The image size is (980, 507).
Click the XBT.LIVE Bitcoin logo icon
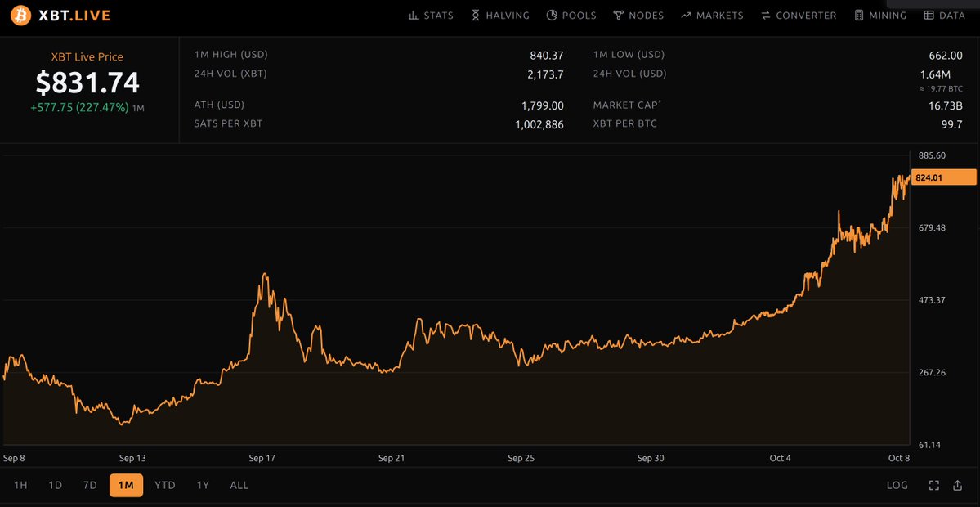point(20,15)
